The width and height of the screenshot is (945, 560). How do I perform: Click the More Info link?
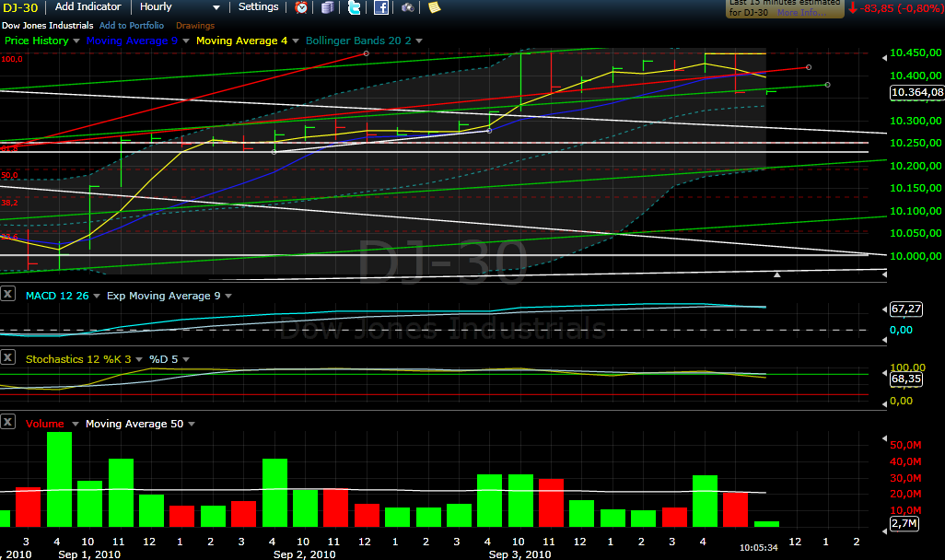801,13
